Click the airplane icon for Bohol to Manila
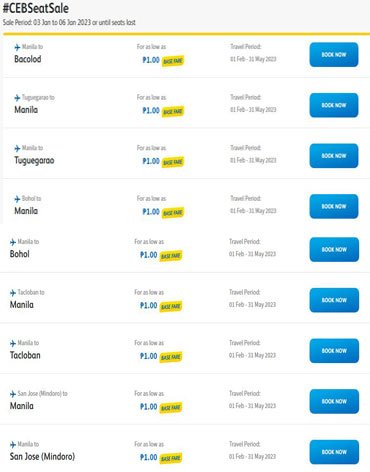370x472 pixels. tap(17, 199)
